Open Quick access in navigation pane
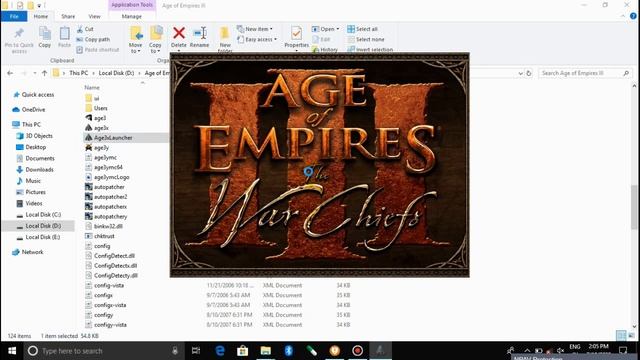 (x=38, y=95)
